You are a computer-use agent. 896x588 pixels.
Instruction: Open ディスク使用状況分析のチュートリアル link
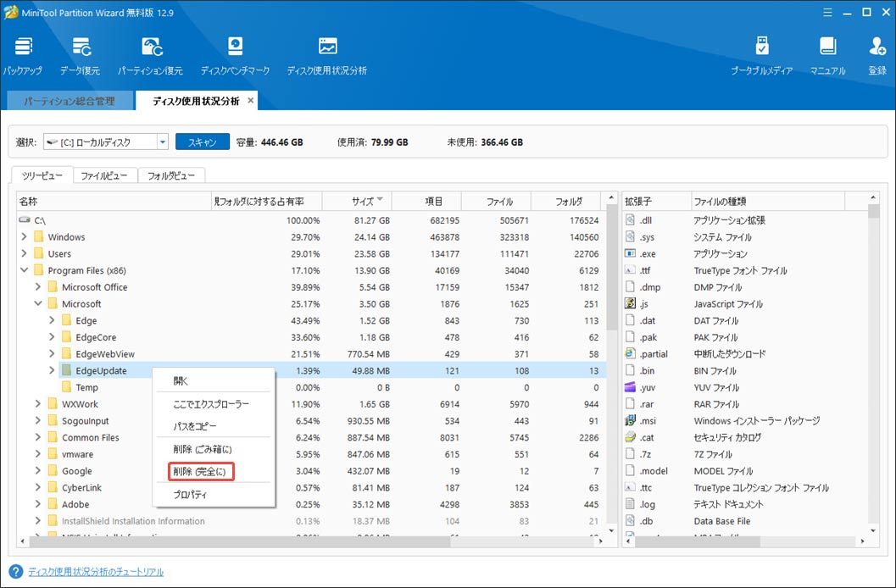96,571
